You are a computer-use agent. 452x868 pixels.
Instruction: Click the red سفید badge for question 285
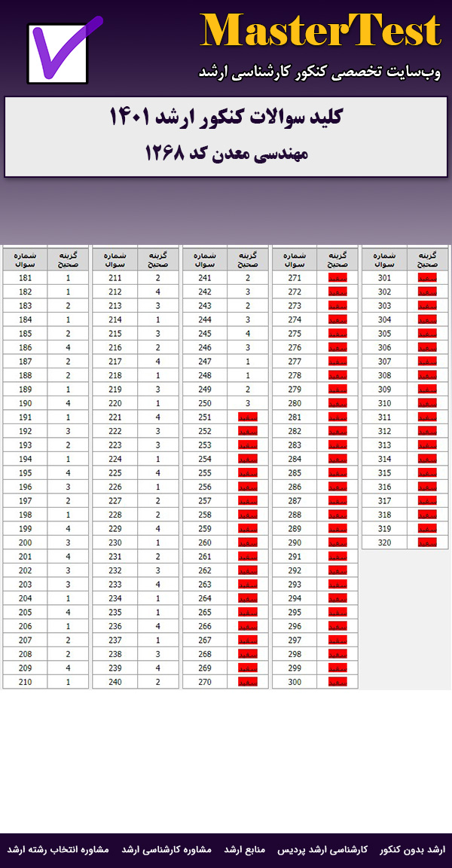coord(337,473)
